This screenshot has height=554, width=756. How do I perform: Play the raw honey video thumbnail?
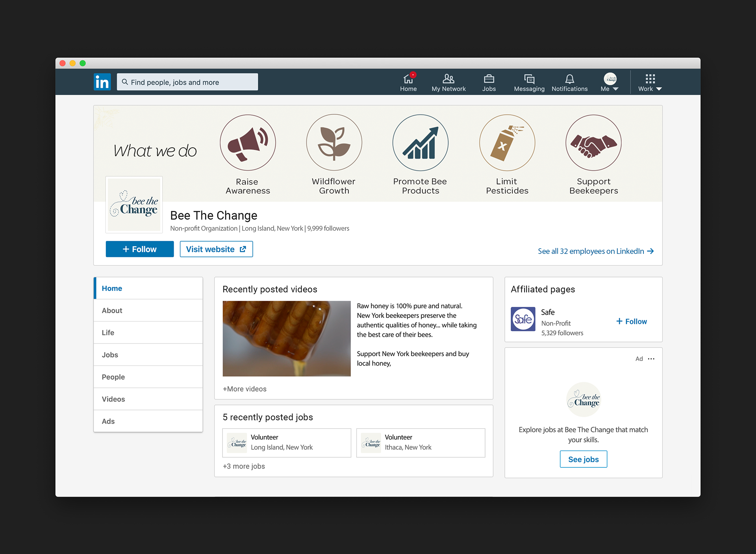(287, 338)
